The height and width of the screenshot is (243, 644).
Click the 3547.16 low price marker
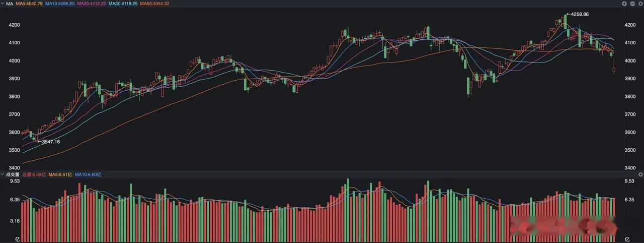pos(49,142)
